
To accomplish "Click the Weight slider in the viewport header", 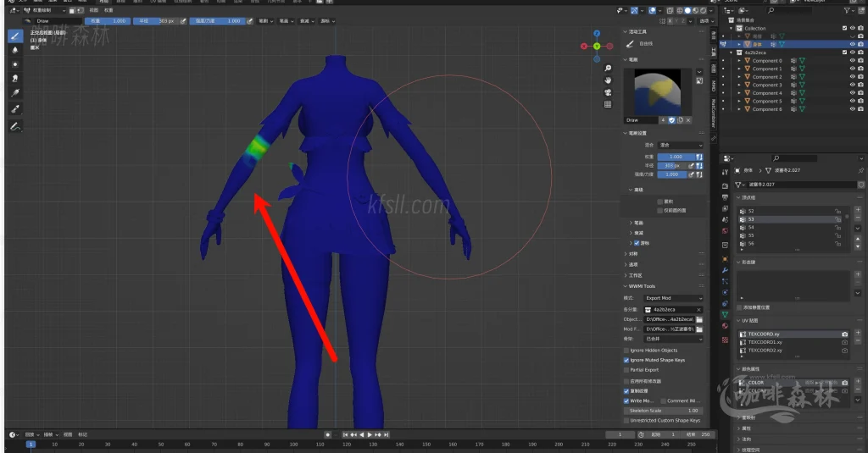I will coord(108,21).
